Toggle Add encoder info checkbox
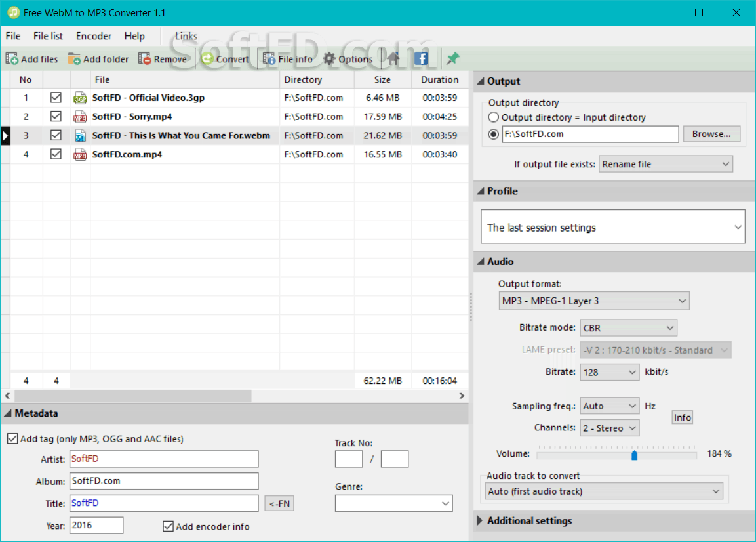 click(169, 526)
